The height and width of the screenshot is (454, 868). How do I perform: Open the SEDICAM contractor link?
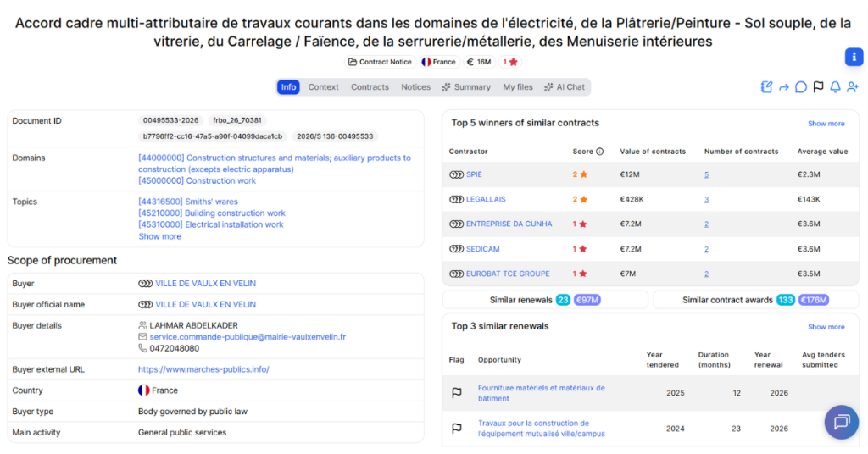[482, 249]
